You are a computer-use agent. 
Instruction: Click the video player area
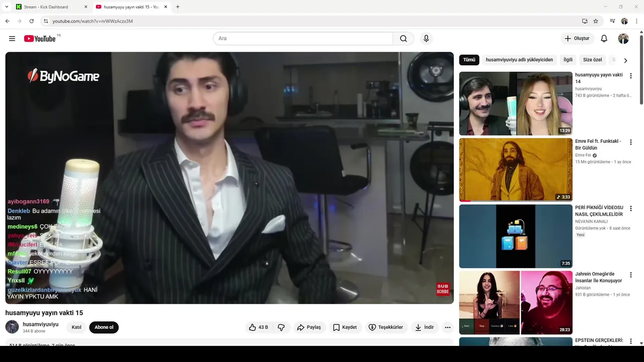tap(229, 178)
